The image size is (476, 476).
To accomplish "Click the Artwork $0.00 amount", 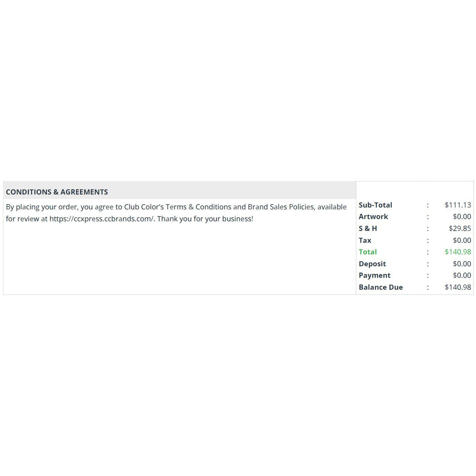I will click(x=462, y=216).
